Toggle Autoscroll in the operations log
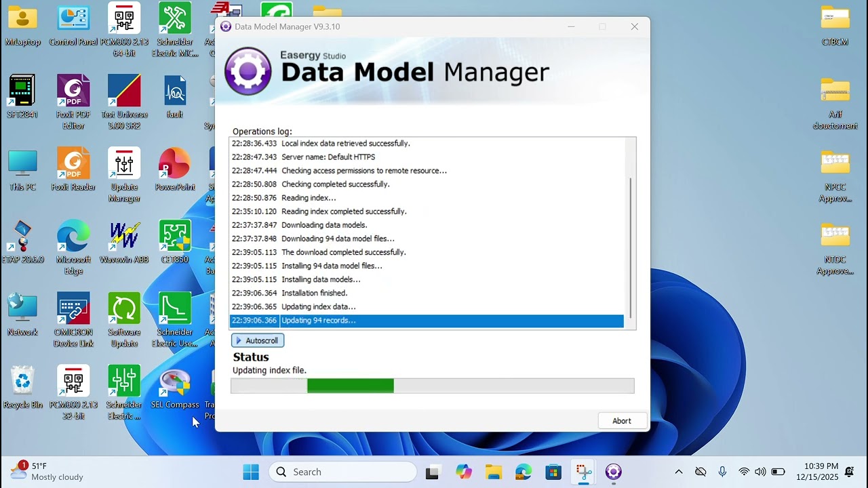 (x=258, y=340)
